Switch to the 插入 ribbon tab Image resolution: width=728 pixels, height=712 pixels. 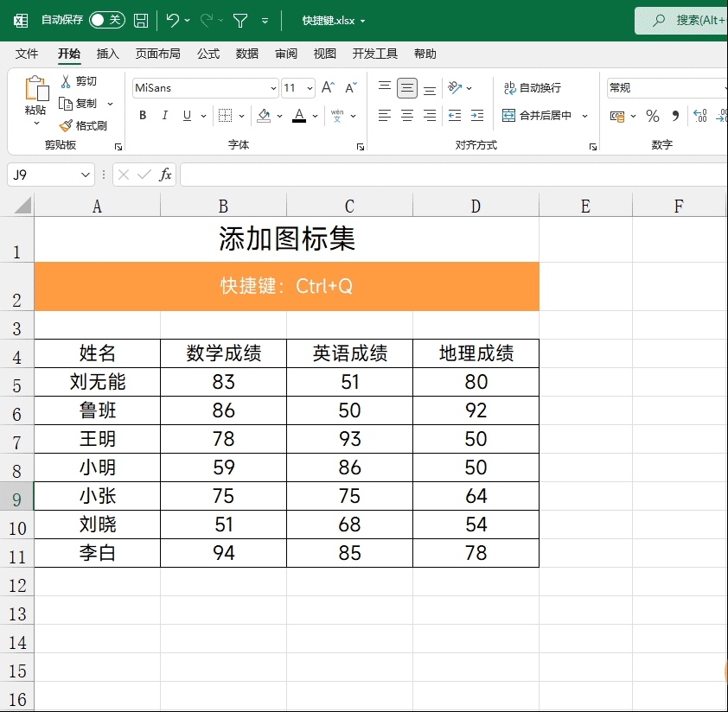click(108, 54)
